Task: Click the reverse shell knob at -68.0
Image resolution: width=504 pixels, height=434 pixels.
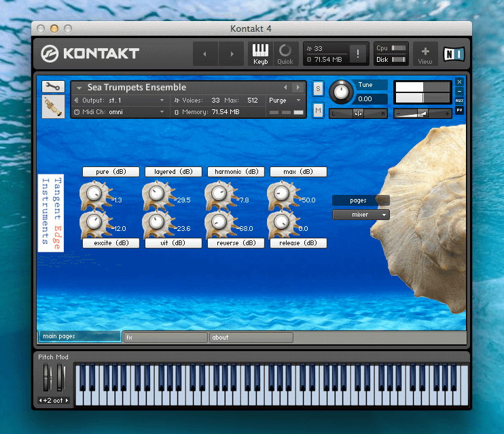Action: [x=219, y=222]
